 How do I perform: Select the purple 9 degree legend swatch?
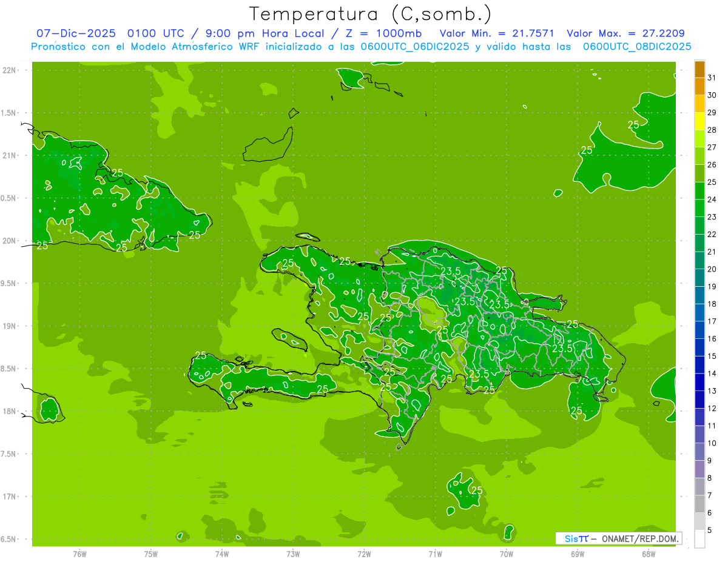(x=699, y=469)
